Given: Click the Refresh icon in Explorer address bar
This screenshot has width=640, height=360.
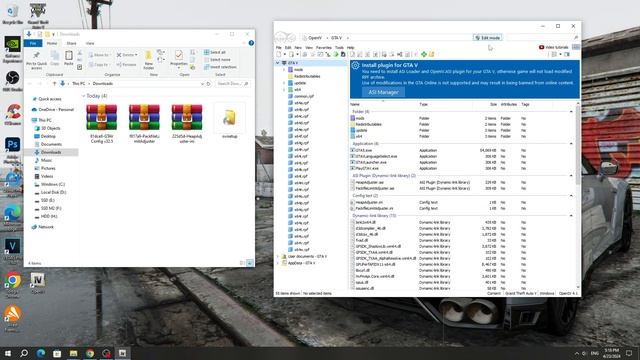Looking at the screenshot, I should [x=209, y=84].
